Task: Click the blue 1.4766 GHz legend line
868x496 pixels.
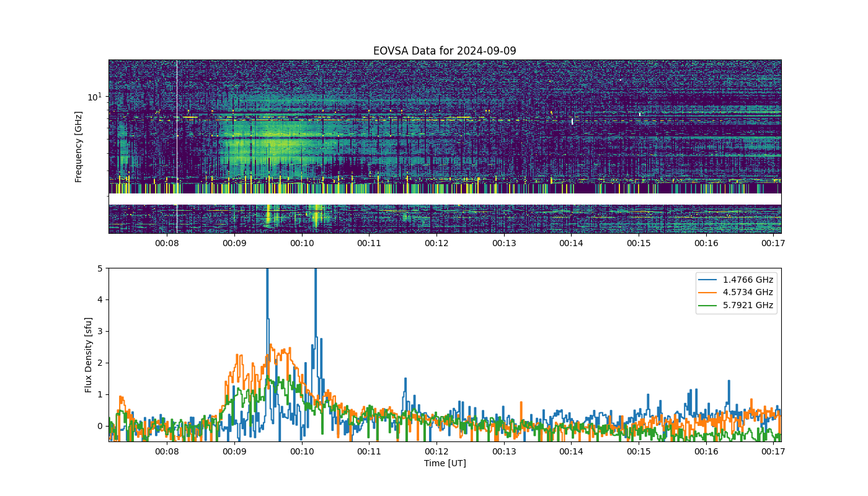Action: point(710,280)
